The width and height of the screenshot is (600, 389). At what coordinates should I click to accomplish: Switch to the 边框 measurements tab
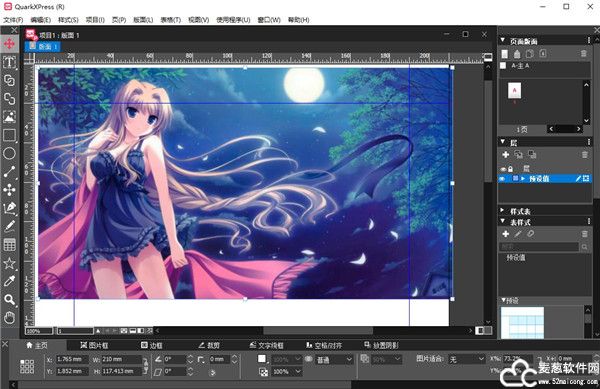click(152, 345)
